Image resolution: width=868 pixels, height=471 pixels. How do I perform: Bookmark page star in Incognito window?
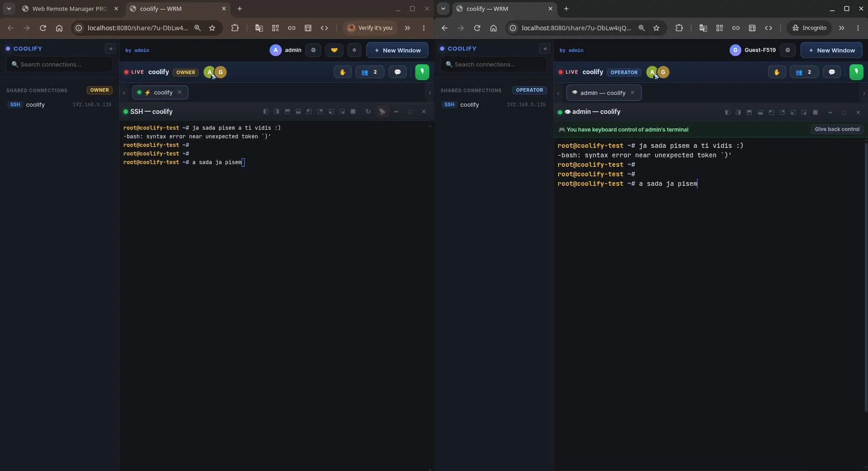[x=656, y=28]
